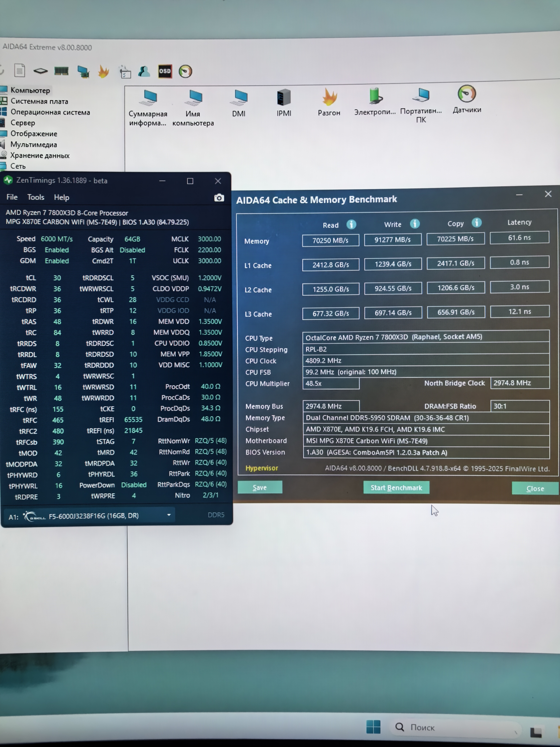
Task: Click the ZenTimings camera screenshot icon
Action: (219, 198)
